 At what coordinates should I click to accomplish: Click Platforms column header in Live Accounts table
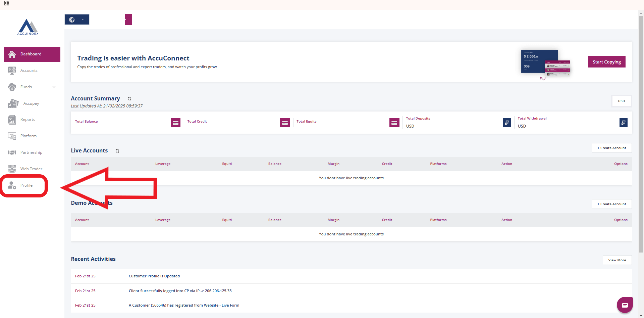click(x=438, y=164)
